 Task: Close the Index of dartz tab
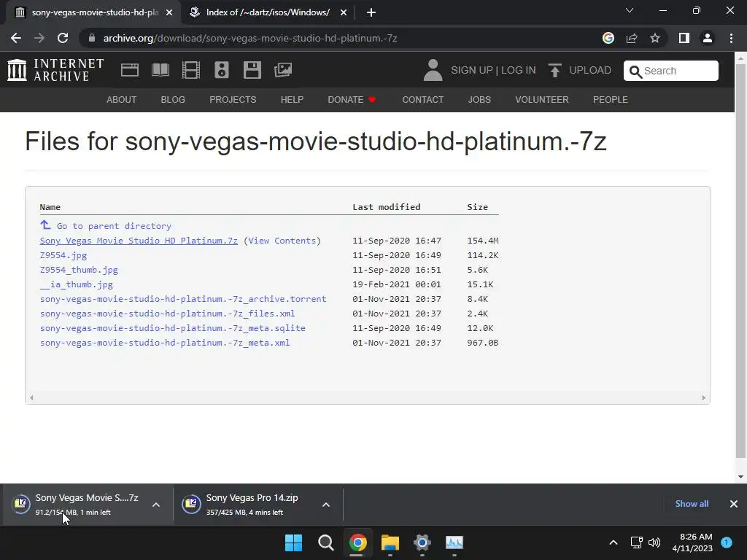point(344,12)
